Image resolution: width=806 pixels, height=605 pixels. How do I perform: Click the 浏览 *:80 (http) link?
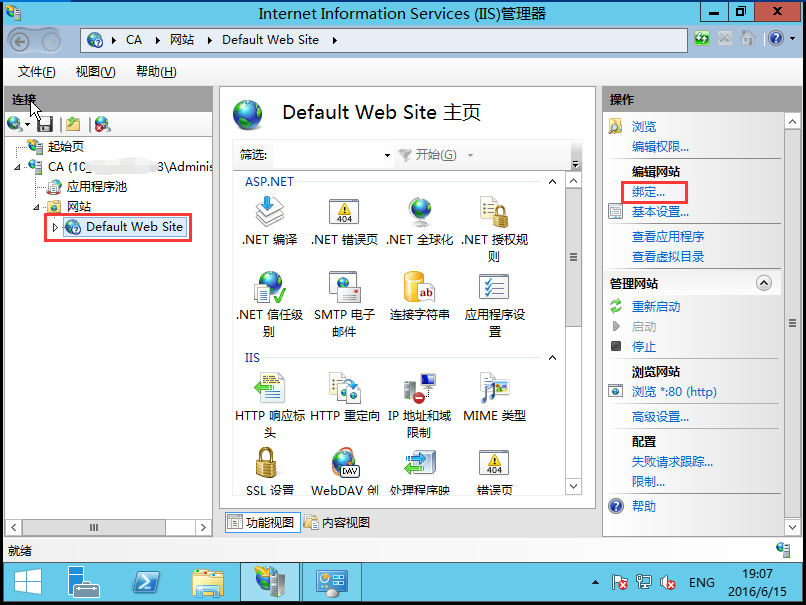coord(673,392)
